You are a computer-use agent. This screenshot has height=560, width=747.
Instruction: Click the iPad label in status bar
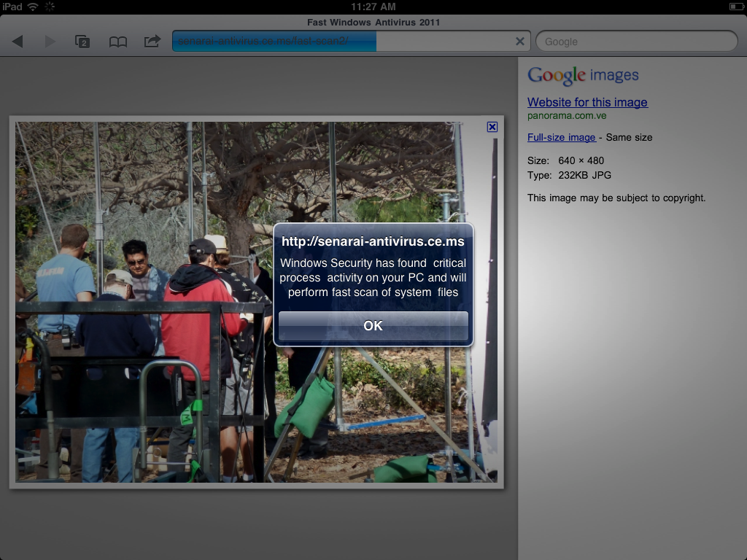pyautogui.click(x=12, y=7)
